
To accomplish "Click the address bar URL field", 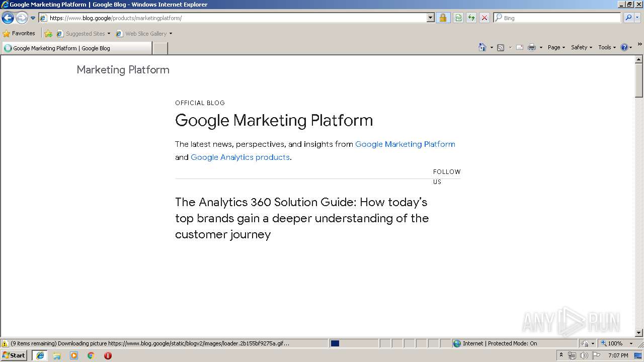I will 232,18.
